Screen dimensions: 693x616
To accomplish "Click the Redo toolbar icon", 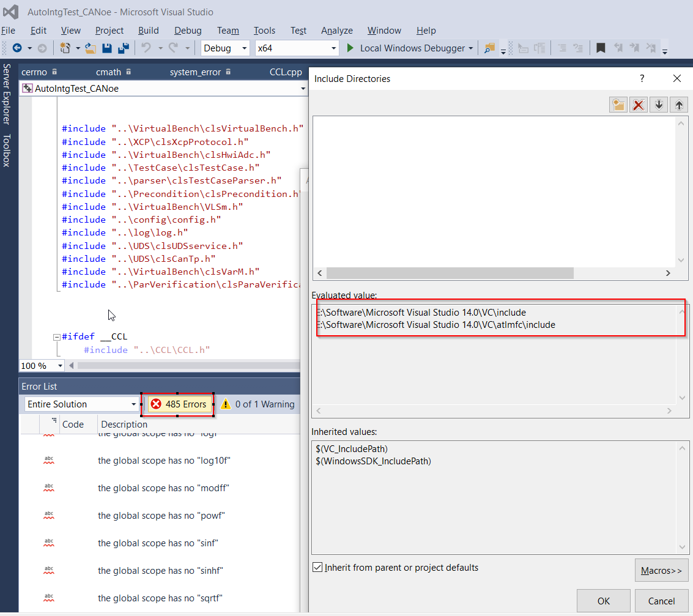I will click(x=173, y=48).
